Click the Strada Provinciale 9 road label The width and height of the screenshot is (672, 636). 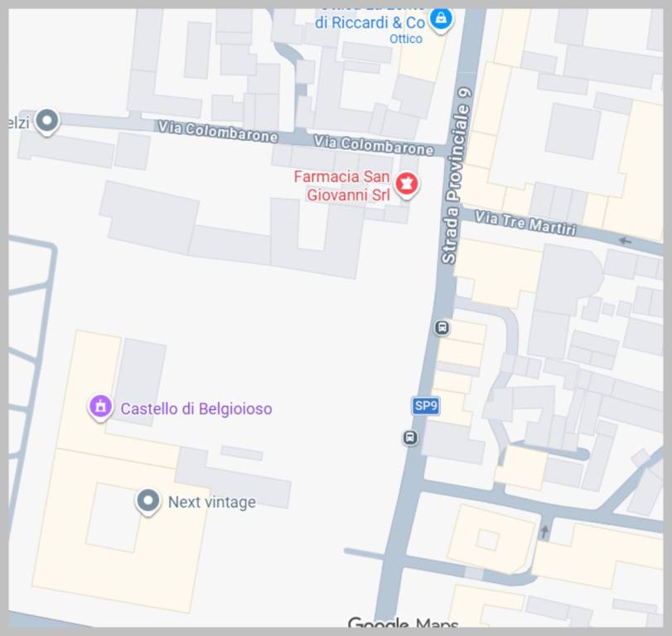[x=457, y=176]
